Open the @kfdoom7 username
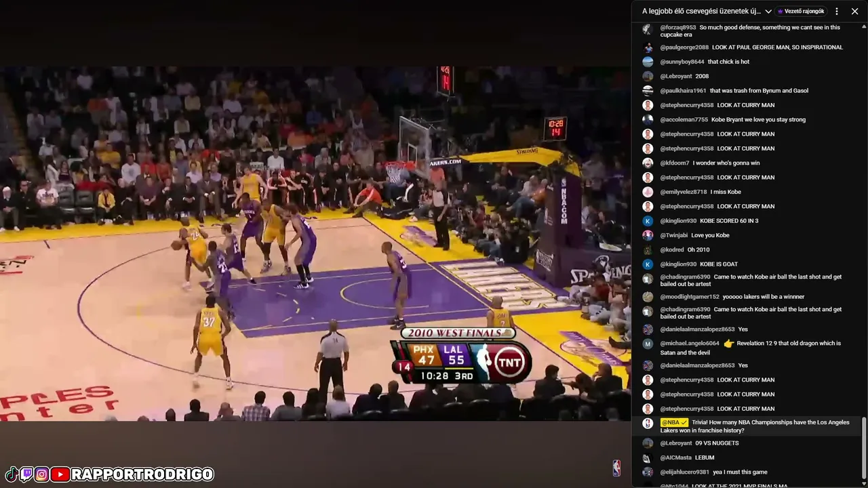868x488 pixels. pos(675,163)
